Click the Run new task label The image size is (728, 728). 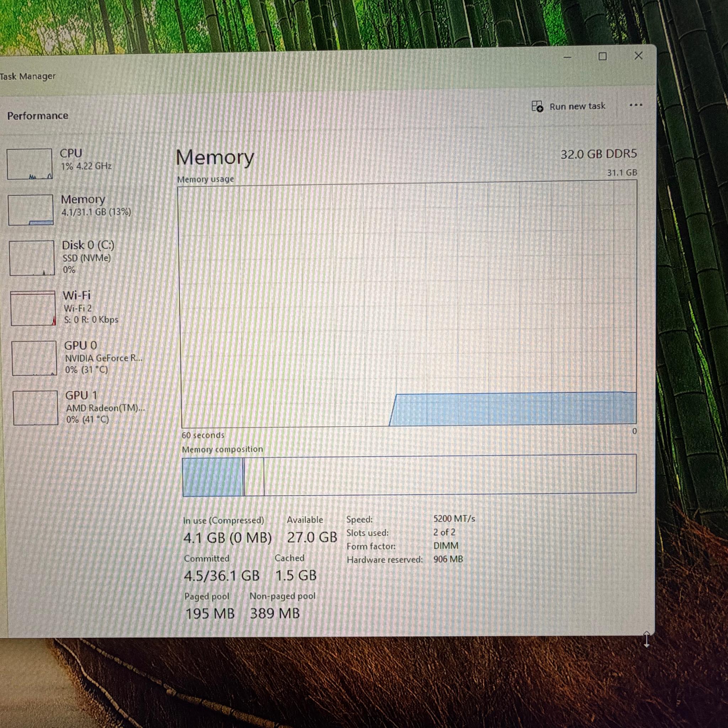[x=577, y=106]
